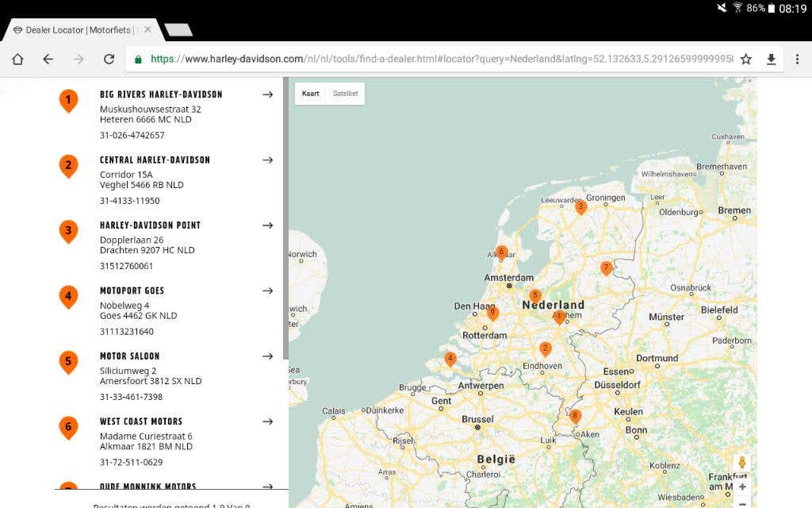Select list pin number 3

click(x=68, y=231)
